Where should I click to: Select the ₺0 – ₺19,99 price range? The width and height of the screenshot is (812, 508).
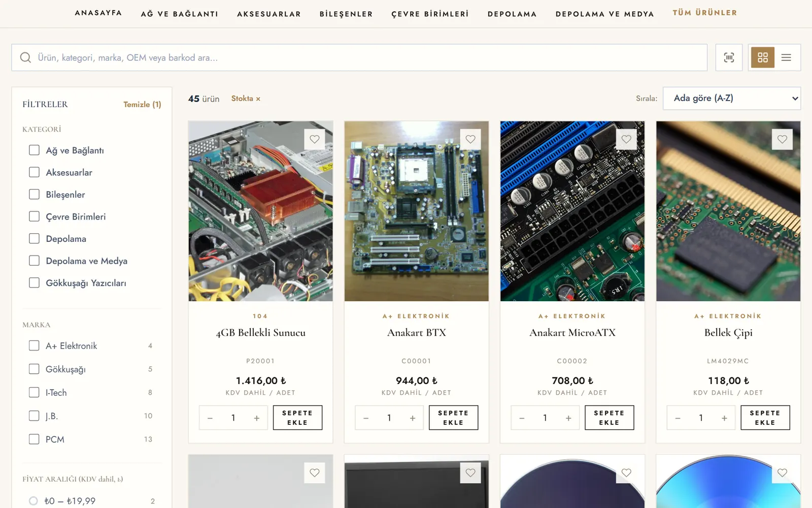coord(33,501)
